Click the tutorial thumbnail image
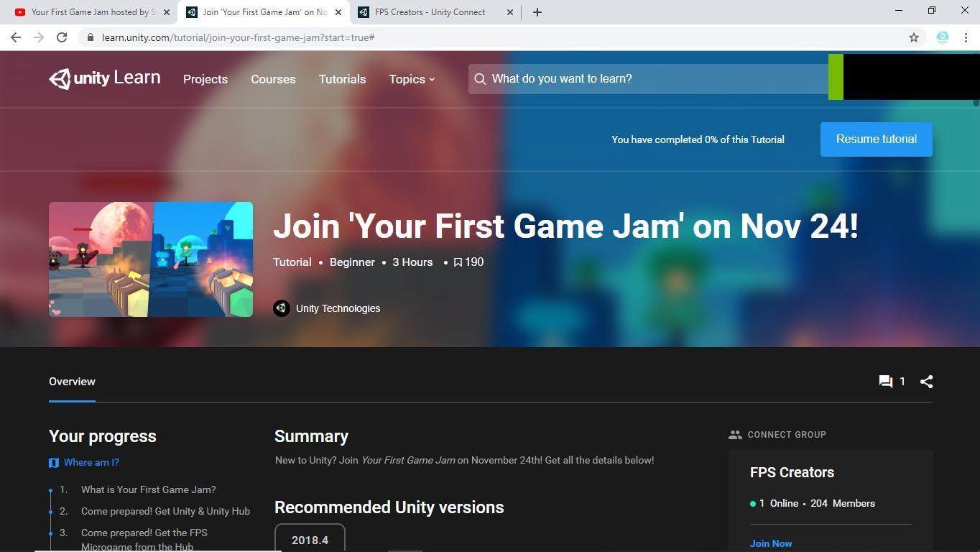The width and height of the screenshot is (980, 552). click(x=151, y=259)
